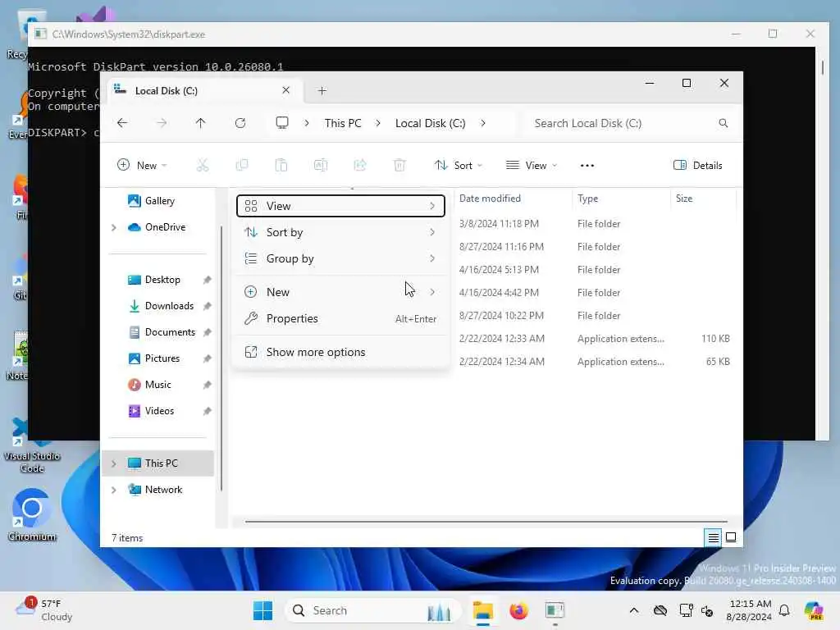Close the Local Disk (C:) tab
840x630 pixels.
click(x=285, y=90)
